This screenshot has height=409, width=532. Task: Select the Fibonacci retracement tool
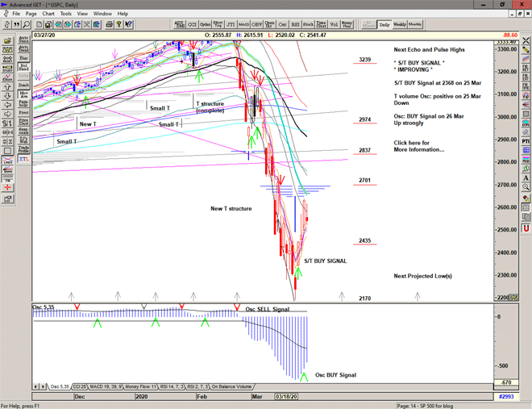click(526, 69)
